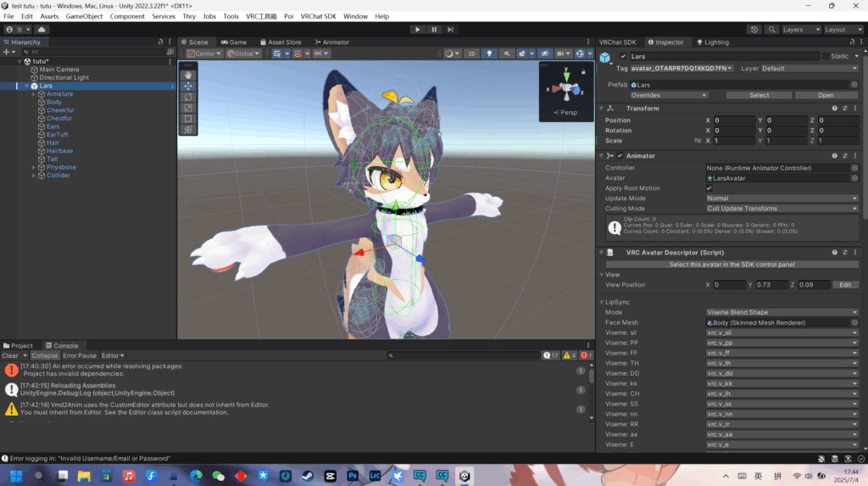This screenshot has height=486, width=868.
Task: Open the Global rotation dropdown
Action: pos(243,53)
